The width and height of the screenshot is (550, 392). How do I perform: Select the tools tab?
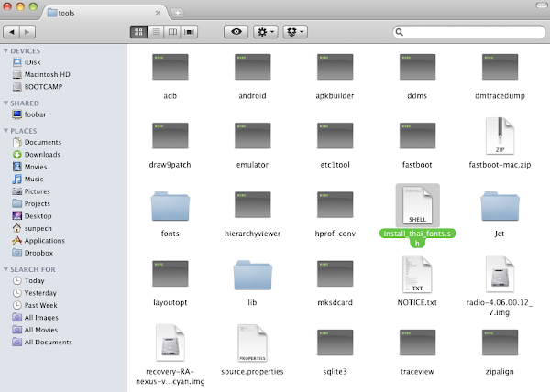[104, 13]
